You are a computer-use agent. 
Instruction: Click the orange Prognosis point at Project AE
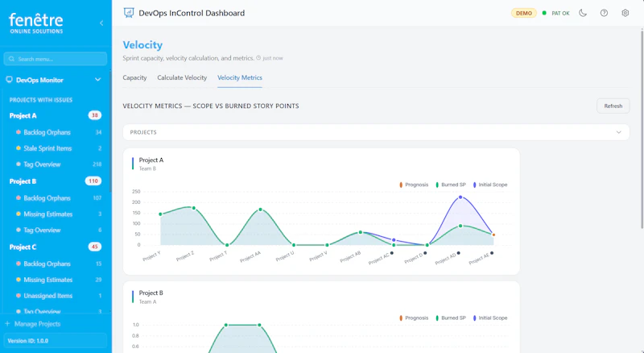coord(493,235)
